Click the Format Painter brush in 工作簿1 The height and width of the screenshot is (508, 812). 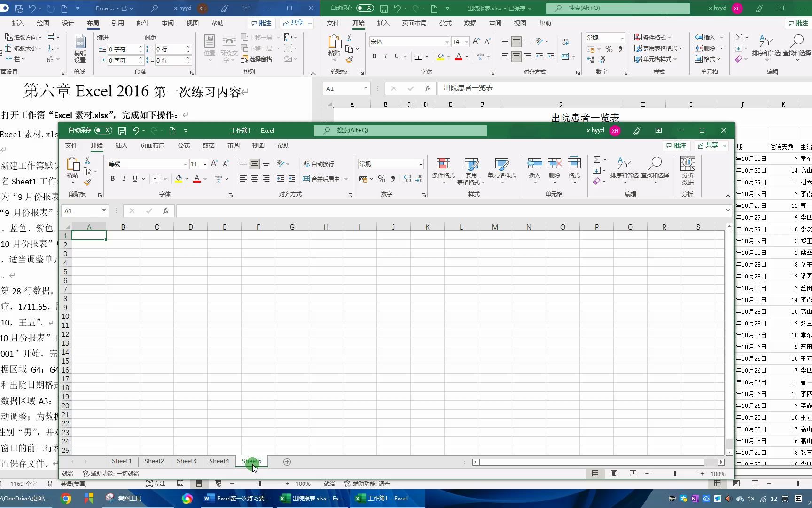click(x=87, y=182)
